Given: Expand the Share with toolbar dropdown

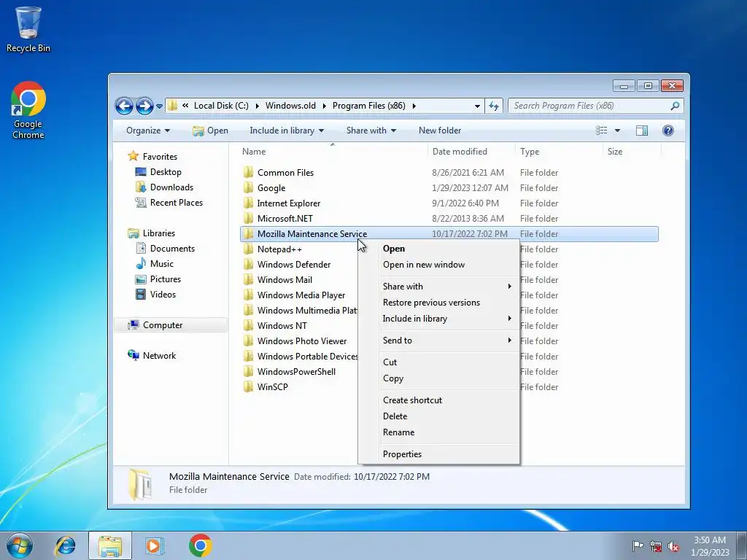Looking at the screenshot, I should click(371, 131).
